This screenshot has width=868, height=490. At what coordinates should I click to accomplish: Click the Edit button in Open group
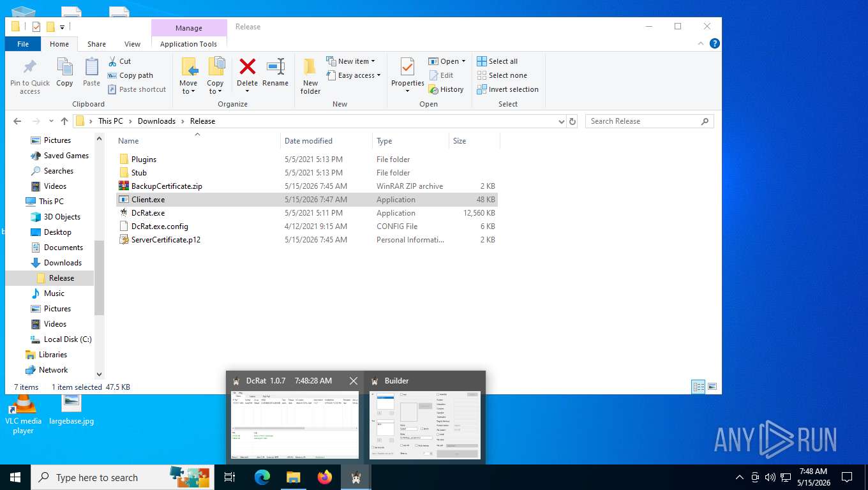point(441,75)
